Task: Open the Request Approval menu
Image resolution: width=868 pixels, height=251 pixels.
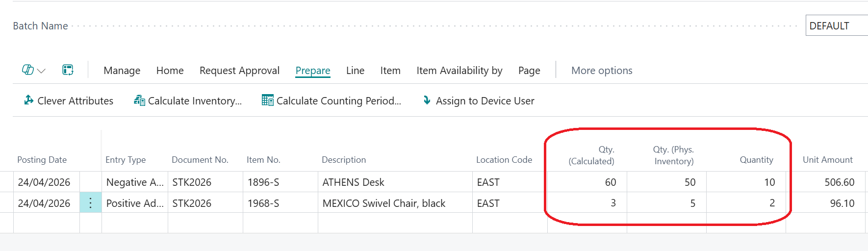Action: 239,71
